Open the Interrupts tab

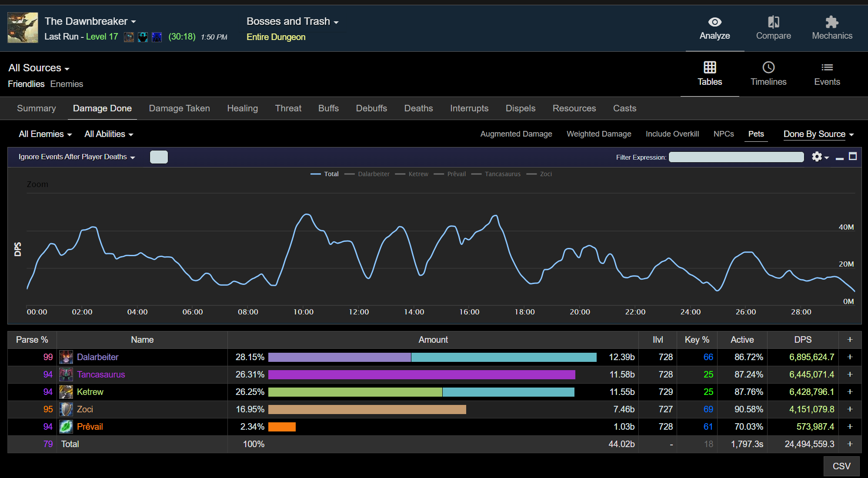[469, 108]
